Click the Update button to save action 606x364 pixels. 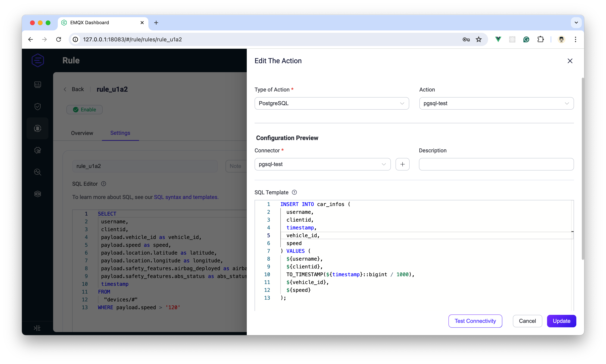(561, 321)
